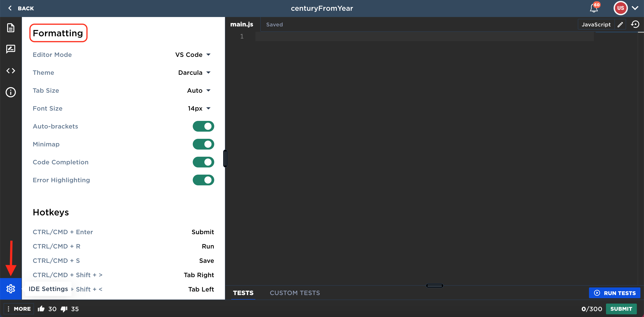Screen dimensions: 644x317
Task: Open the feedback/notes sidebar icon
Action: tap(11, 49)
